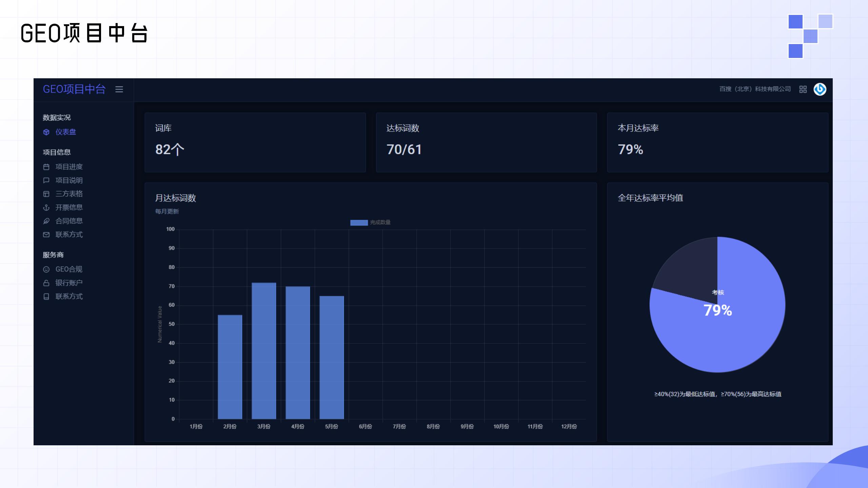
Task: Open the apps grid icon in header
Action: coord(803,89)
